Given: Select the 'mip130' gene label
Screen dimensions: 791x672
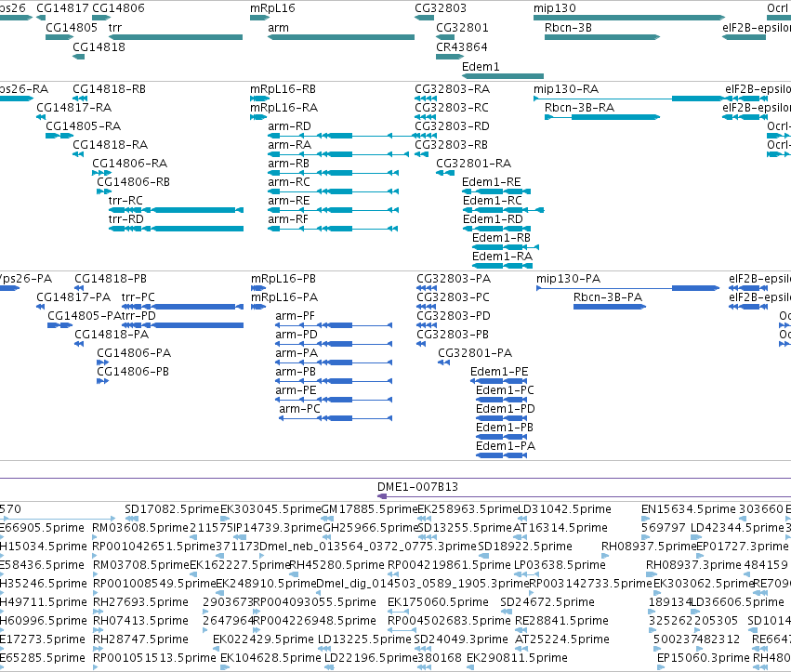Looking at the screenshot, I should pyautogui.click(x=554, y=8).
